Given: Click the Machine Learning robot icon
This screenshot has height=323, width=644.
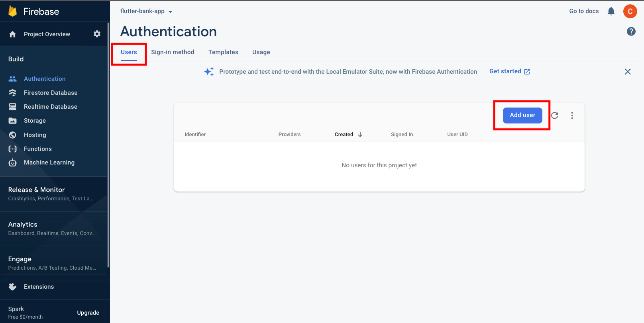Looking at the screenshot, I should pyautogui.click(x=13, y=162).
